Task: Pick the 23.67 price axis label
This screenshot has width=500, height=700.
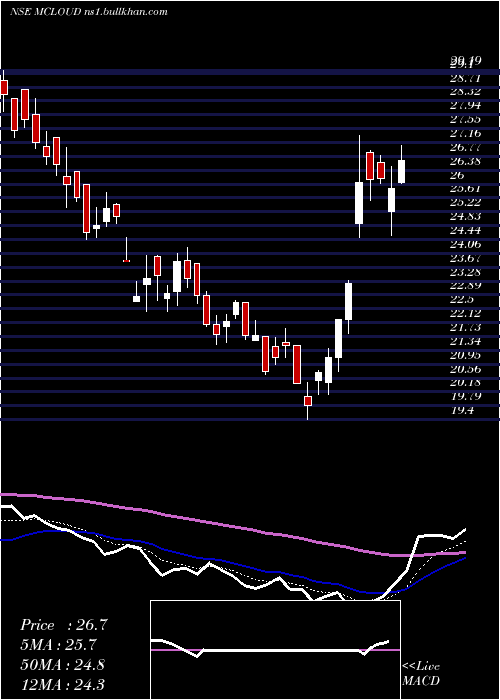Action: coord(465,258)
